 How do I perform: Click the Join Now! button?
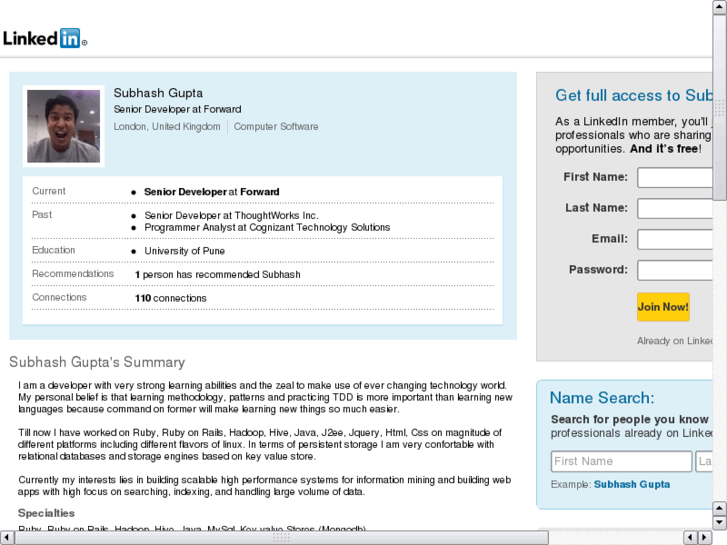(x=663, y=307)
